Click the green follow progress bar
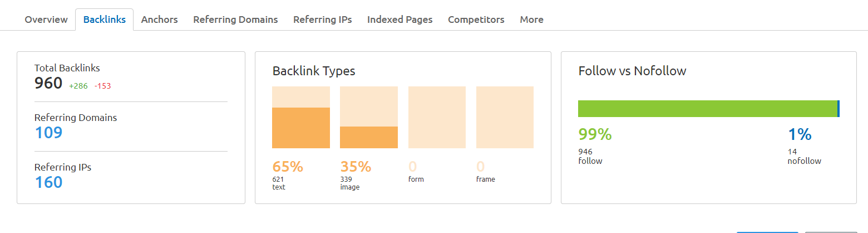The height and width of the screenshot is (233, 868). (707, 109)
